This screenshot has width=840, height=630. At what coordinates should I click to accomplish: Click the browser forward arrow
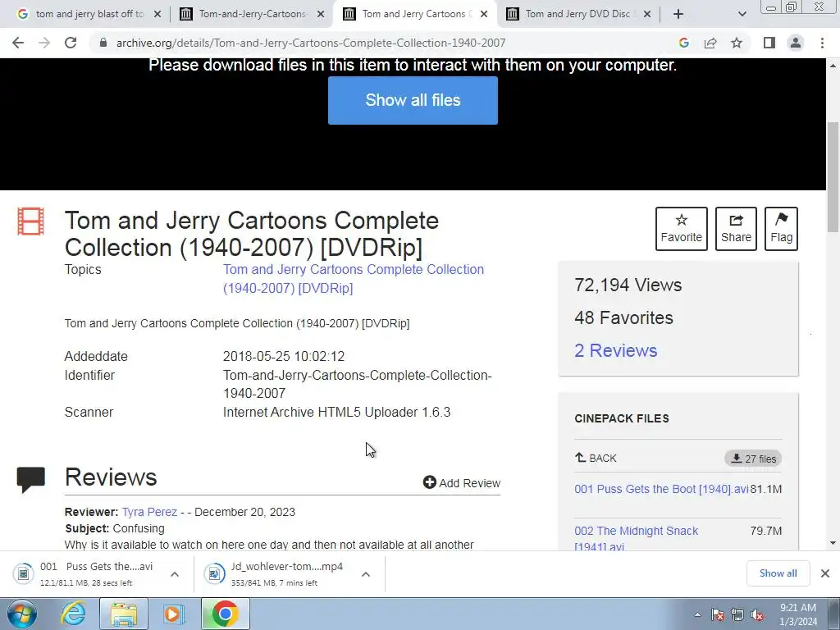[44, 43]
